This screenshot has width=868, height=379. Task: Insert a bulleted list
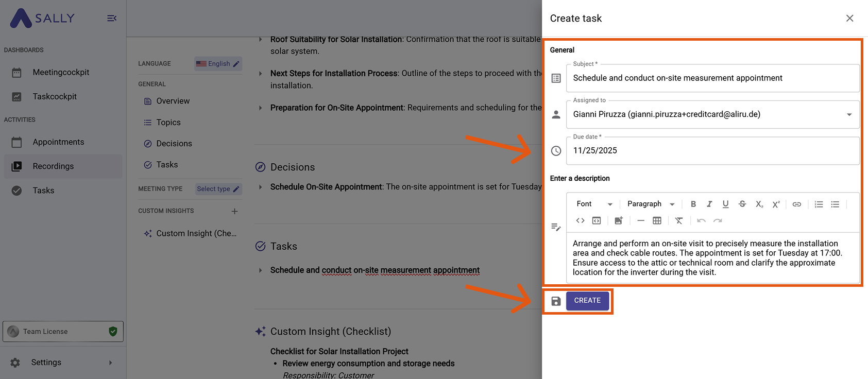835,204
